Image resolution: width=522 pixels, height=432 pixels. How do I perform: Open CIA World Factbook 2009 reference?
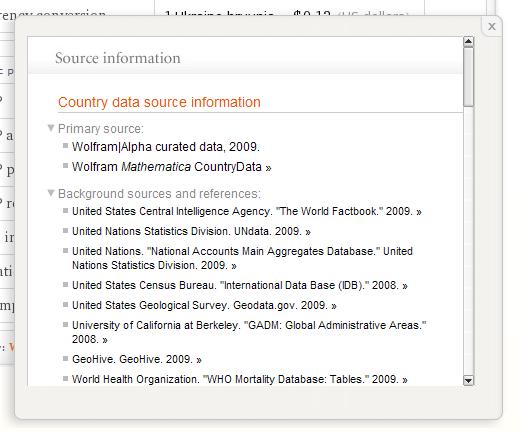pyautogui.click(x=247, y=211)
